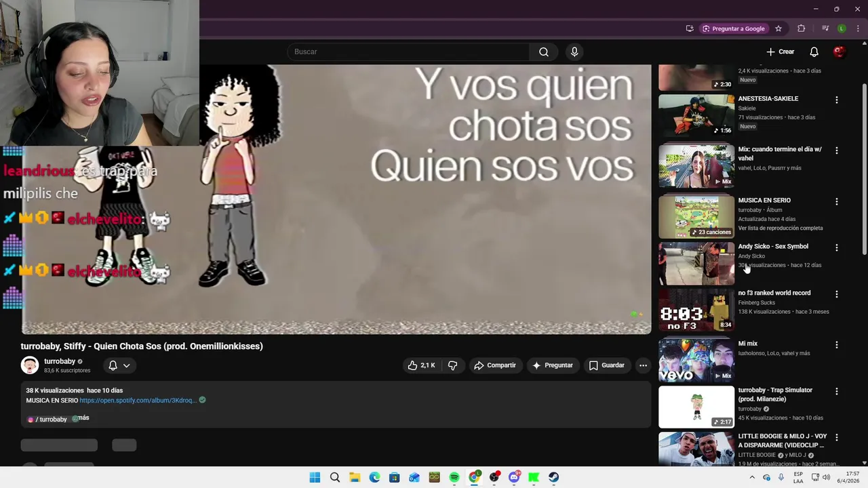
Task: Show hidden tray icons chevron
Action: (751, 477)
